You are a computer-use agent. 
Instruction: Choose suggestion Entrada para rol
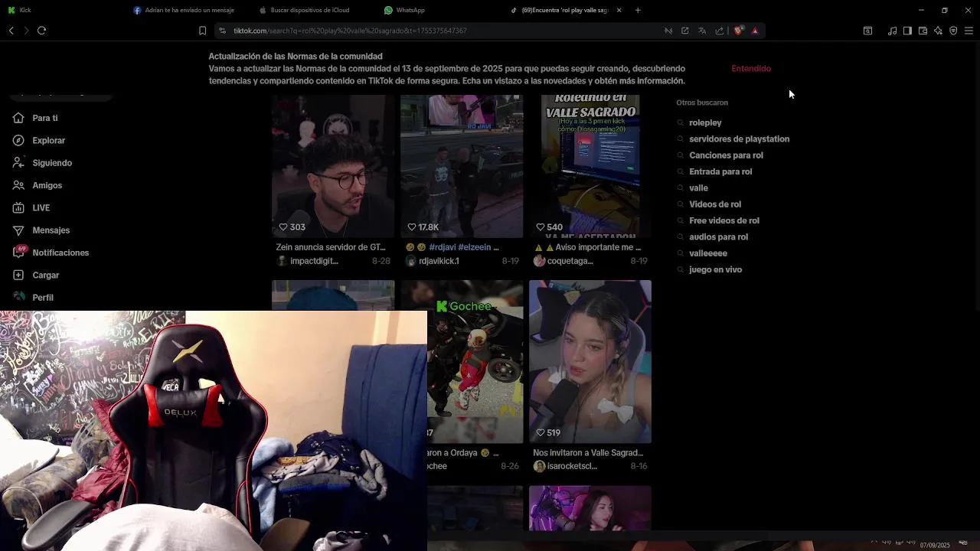[x=720, y=171]
